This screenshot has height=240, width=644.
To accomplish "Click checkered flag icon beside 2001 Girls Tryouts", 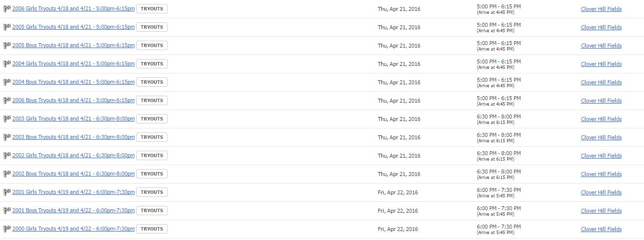I will 7,192.
